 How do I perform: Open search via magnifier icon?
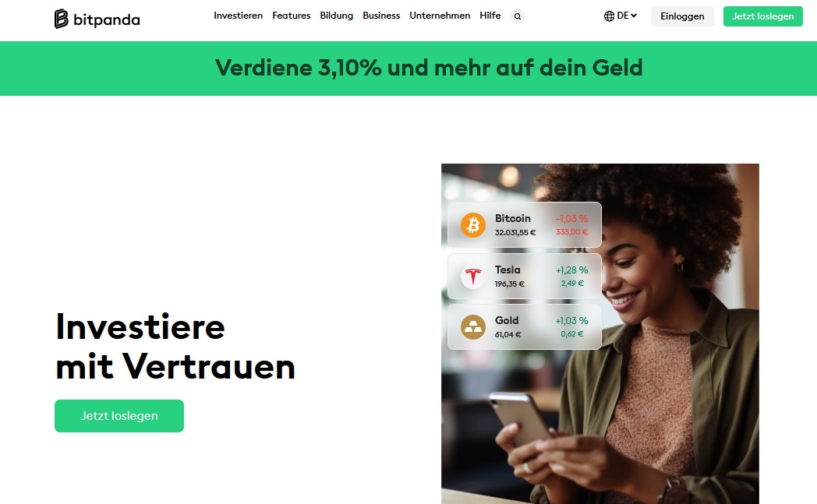point(518,16)
